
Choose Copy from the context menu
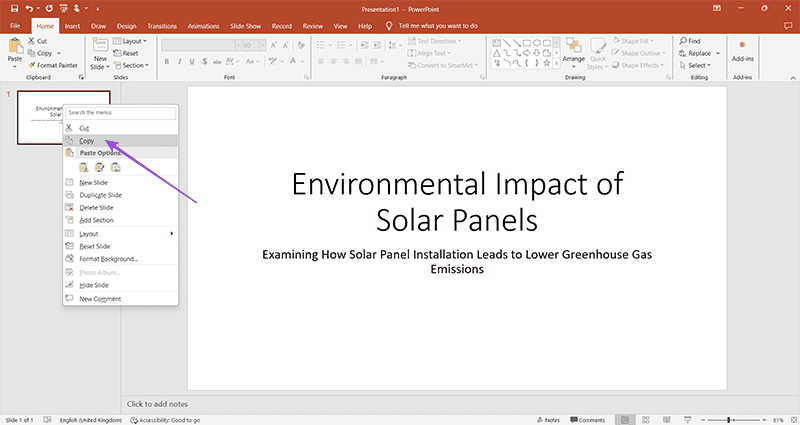pos(85,141)
